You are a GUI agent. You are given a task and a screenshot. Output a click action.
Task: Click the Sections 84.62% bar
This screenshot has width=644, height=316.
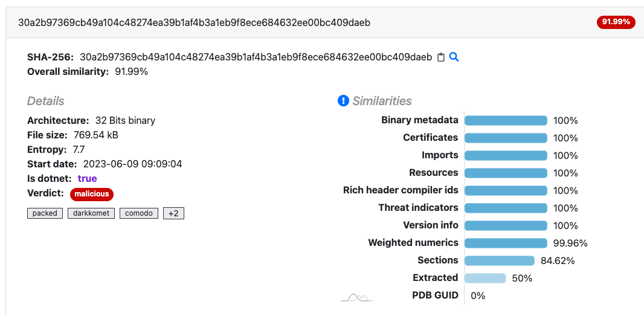pyautogui.click(x=500, y=260)
